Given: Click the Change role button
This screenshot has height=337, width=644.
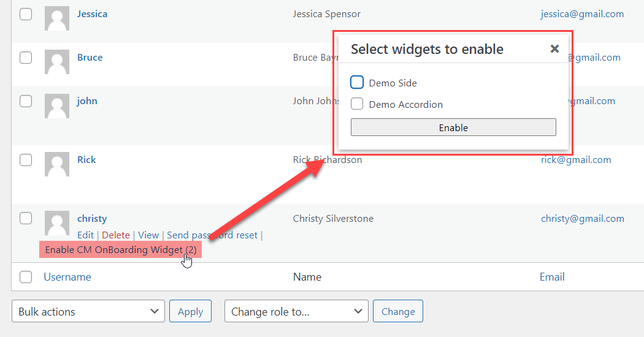Looking at the screenshot, I should point(398,311).
